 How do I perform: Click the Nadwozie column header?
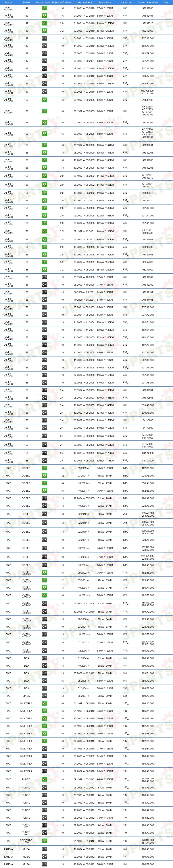(x=126, y=2)
